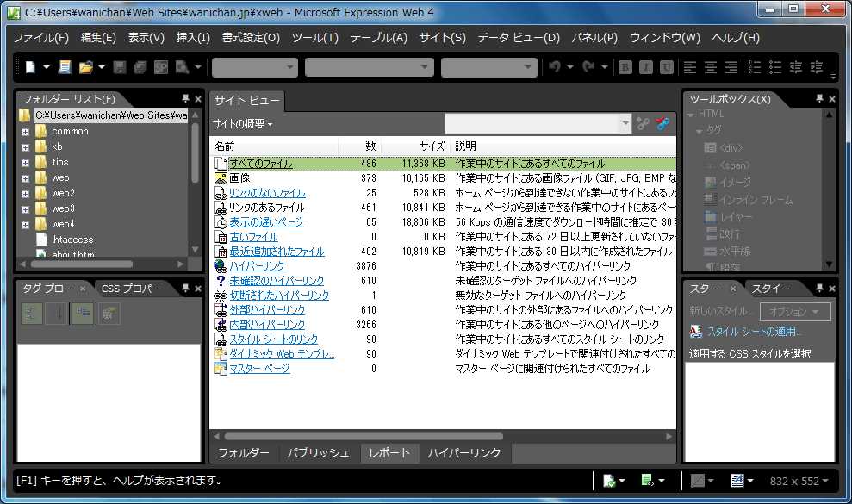Screen dimensions: 852x504
Task: Open the サイトの概要 dropdown
Action: pos(242,124)
